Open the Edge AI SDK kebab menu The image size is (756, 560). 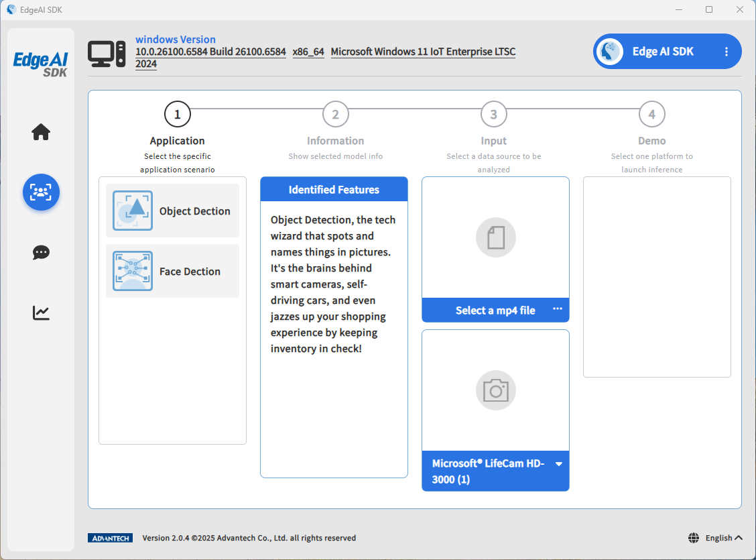727,52
